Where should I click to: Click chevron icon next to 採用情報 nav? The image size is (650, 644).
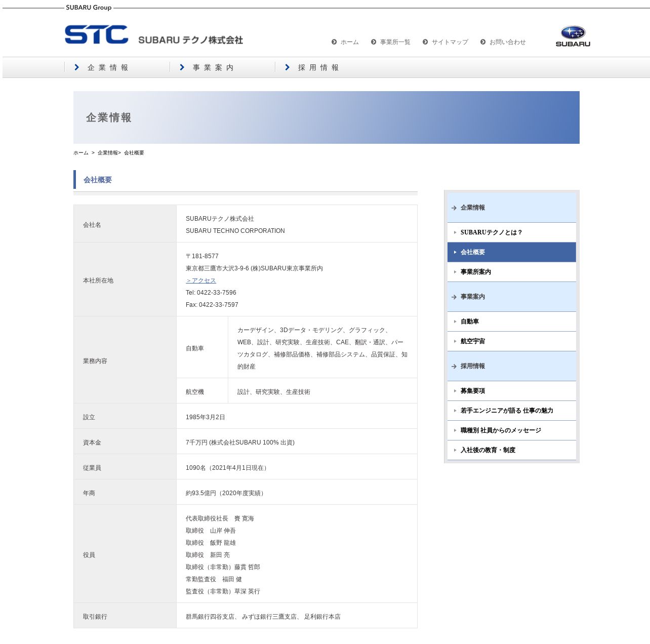tap(288, 67)
